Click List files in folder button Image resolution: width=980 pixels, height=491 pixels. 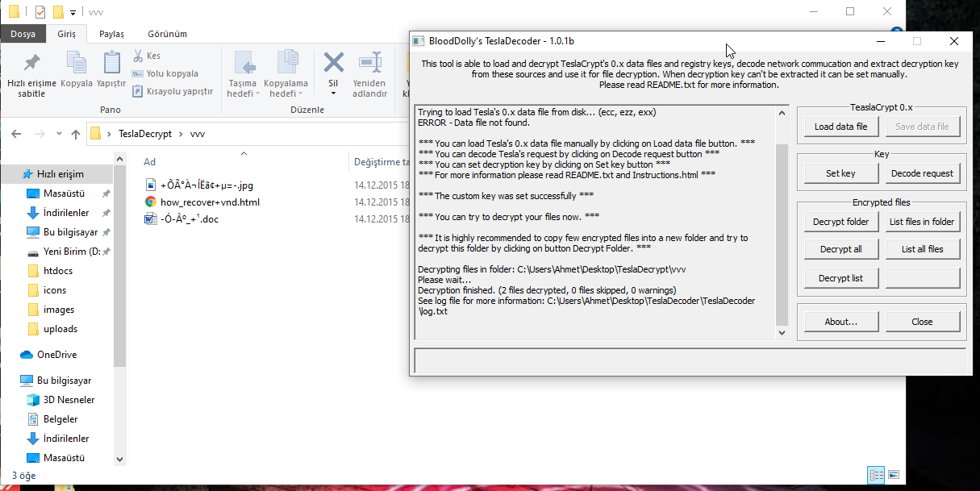point(923,222)
